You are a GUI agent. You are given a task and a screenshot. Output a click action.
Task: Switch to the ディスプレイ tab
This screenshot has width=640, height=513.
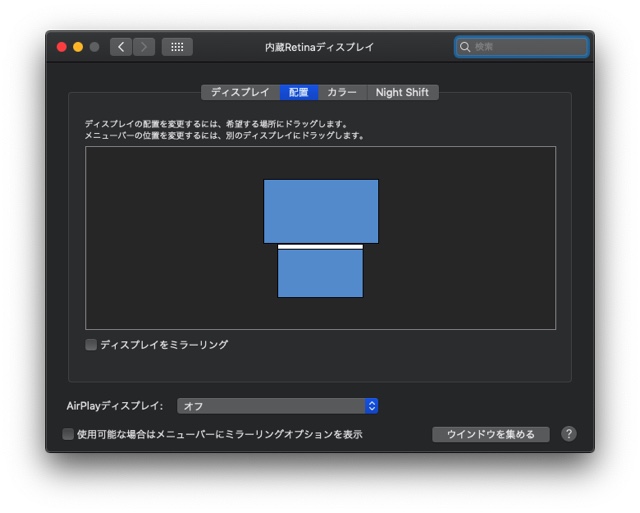pyautogui.click(x=240, y=92)
